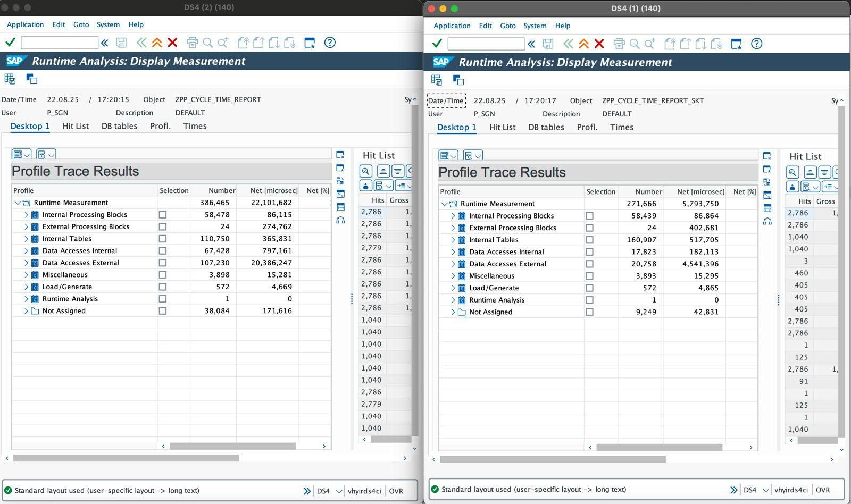Screen dimensions: 851x504
Task: Click the Sort Ascending icon in the Hit List
Action: 382,171
